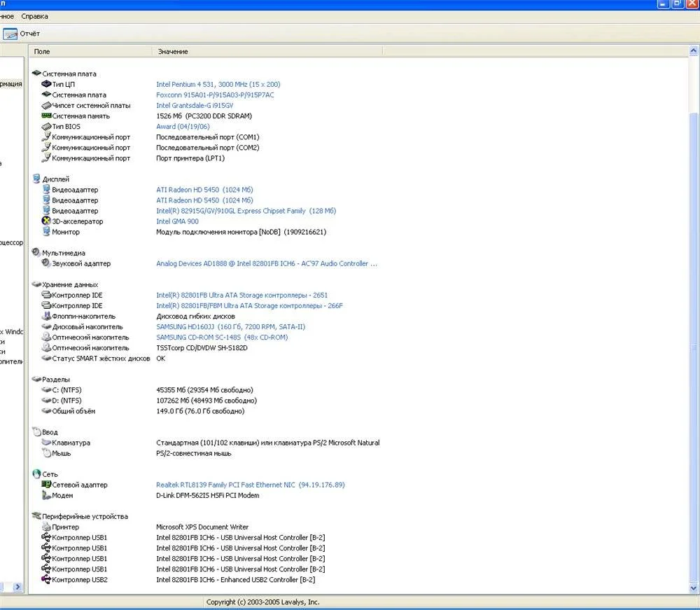Viewport: 700px width, 610px height.
Task: Click the Контроллер USB2 icon
Action: click(46, 579)
